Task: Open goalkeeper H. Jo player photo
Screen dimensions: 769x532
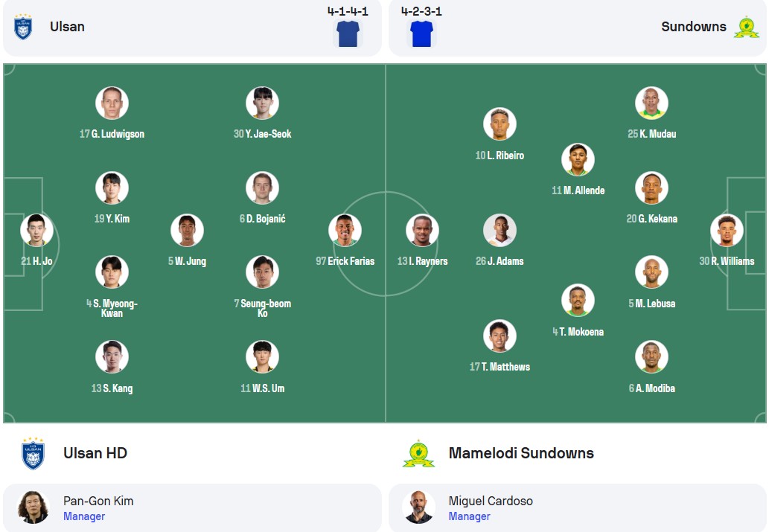Action: click(36, 230)
